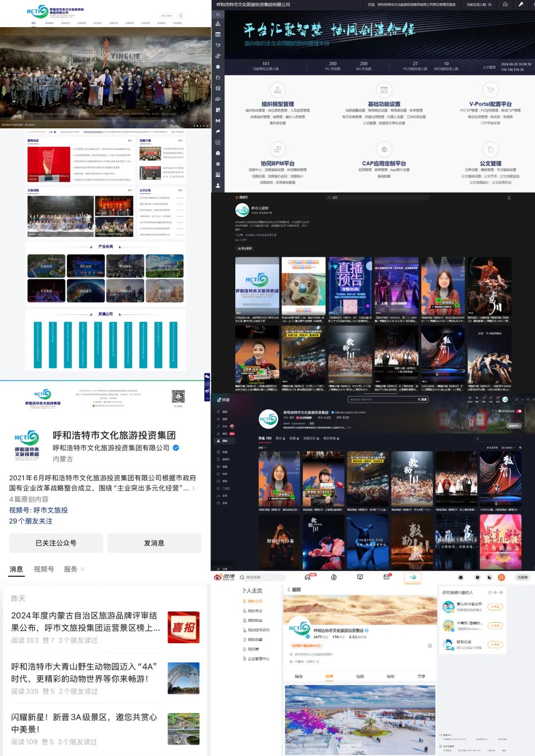535x756 pixels.
Task: Switch to 视频号 tab in WeChat account
Action: coord(44,569)
